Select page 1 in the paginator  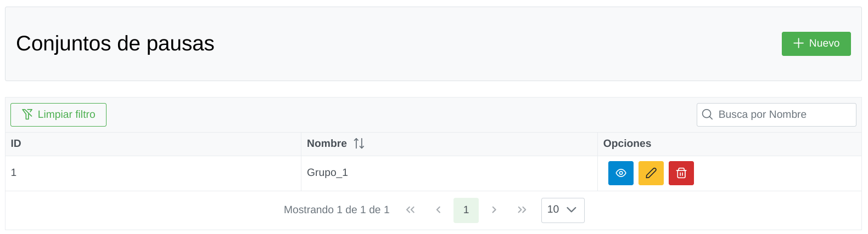[x=466, y=210]
